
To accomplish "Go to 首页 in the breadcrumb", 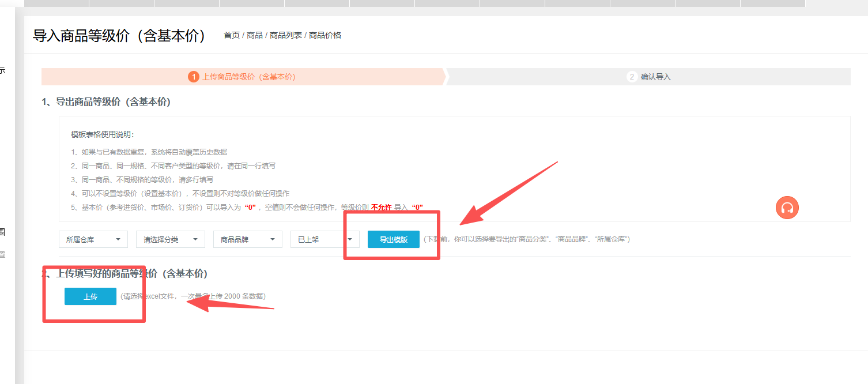I will point(232,35).
